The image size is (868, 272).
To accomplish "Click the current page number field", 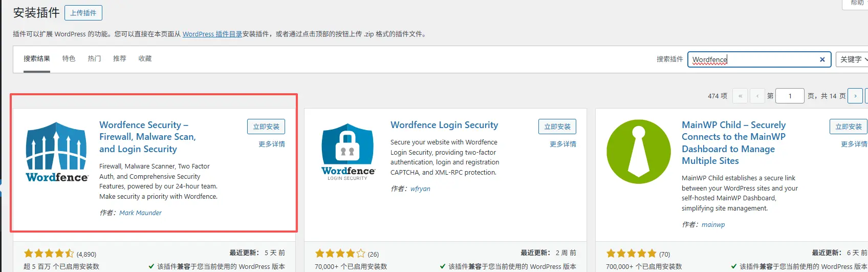I will coord(790,96).
